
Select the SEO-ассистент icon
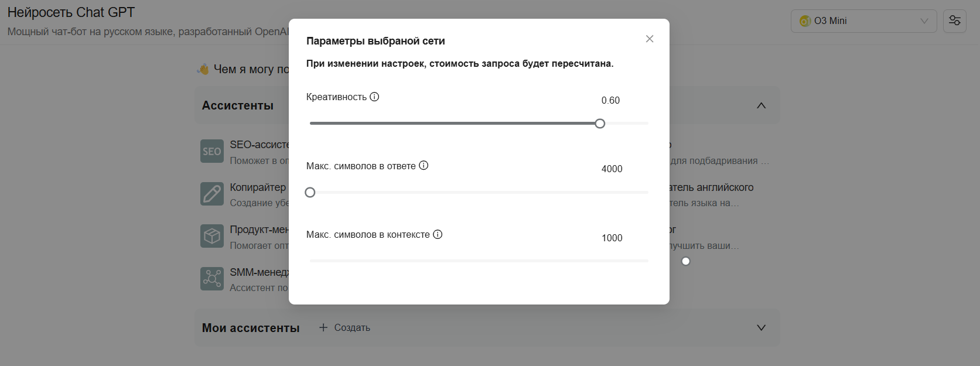click(x=211, y=150)
